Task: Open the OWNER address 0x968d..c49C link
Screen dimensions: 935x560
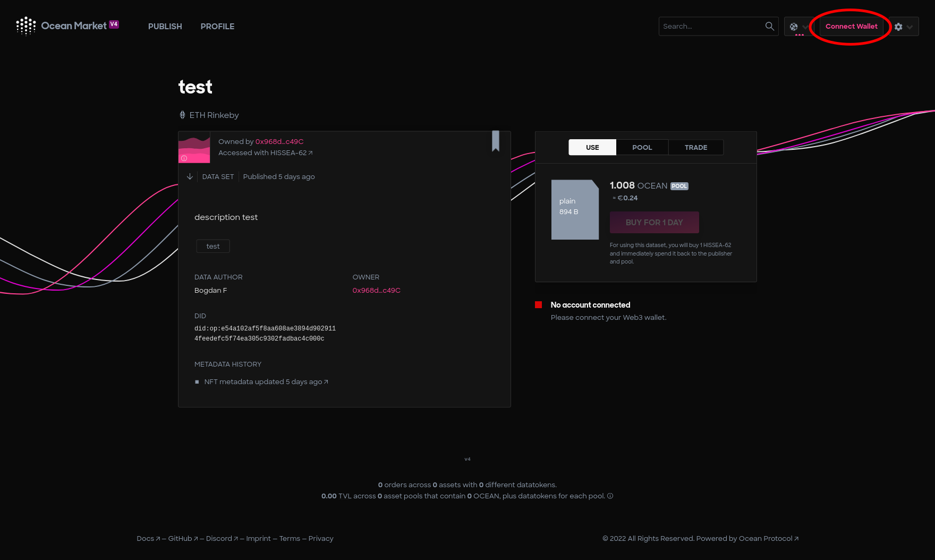Action: pyautogui.click(x=376, y=290)
